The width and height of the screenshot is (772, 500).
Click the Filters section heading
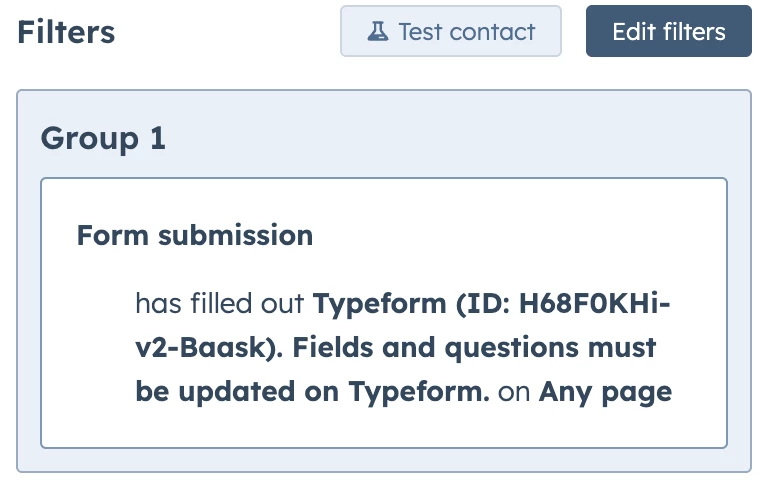(66, 32)
